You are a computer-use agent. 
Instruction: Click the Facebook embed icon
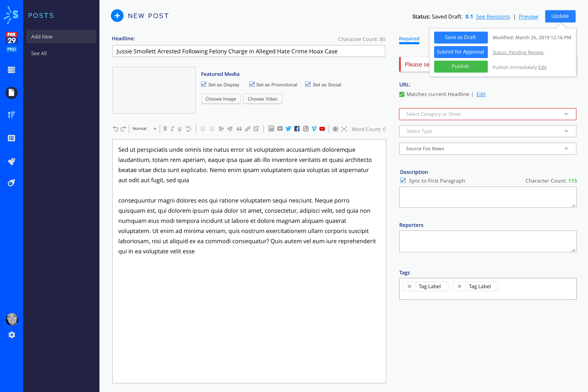tap(297, 129)
